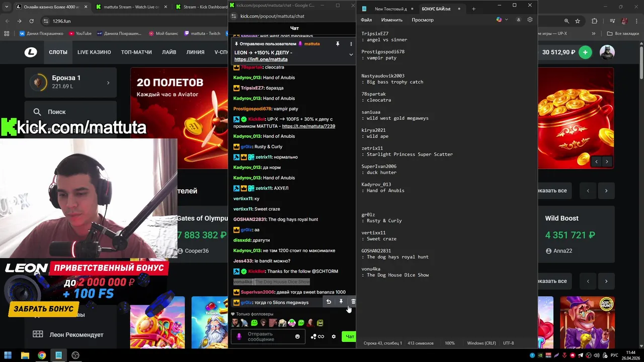Open ЛАЙВ section in casino nav

[x=169, y=52]
